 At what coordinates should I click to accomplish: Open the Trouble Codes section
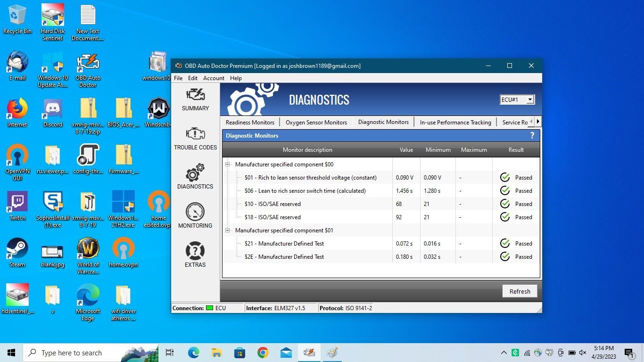195,138
